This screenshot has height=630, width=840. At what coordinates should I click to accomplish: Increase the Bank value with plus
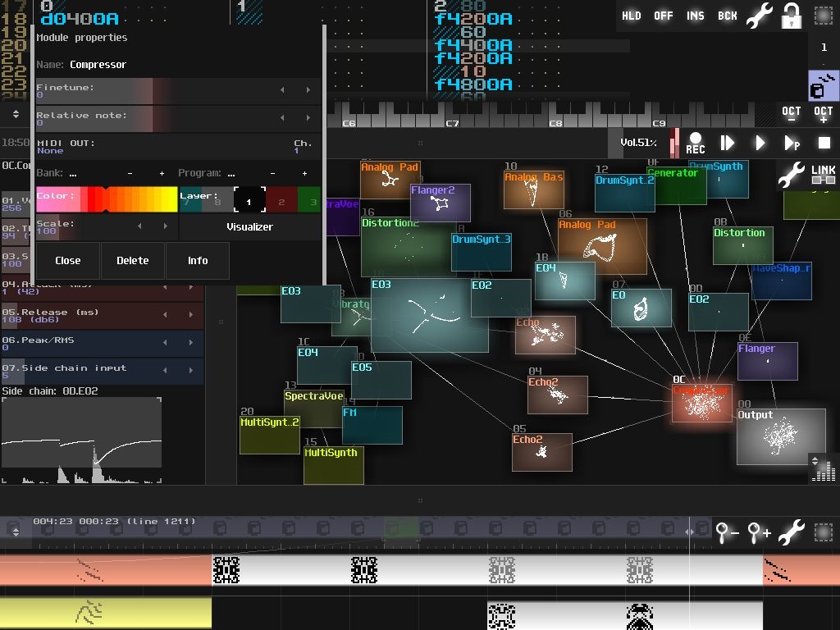point(162,174)
